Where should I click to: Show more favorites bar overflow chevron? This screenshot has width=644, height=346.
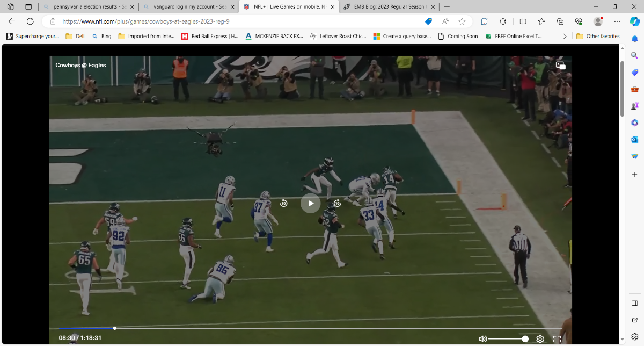point(565,36)
